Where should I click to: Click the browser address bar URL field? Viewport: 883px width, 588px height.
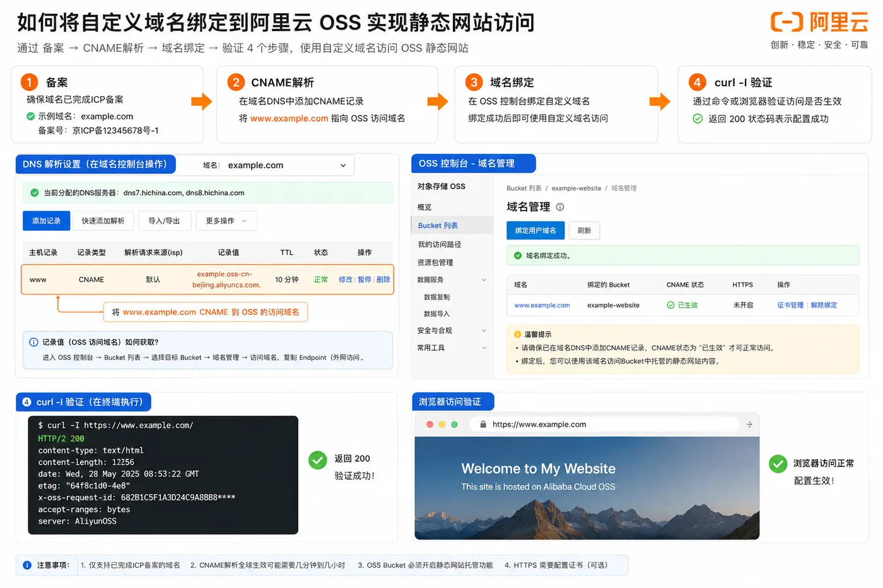pos(604,425)
